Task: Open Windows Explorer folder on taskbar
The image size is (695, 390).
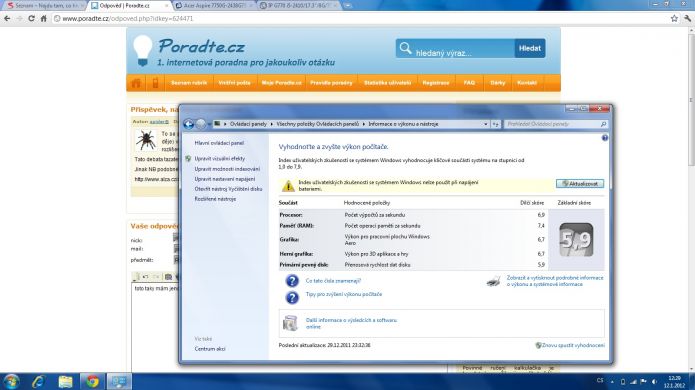Action: [x=65, y=382]
